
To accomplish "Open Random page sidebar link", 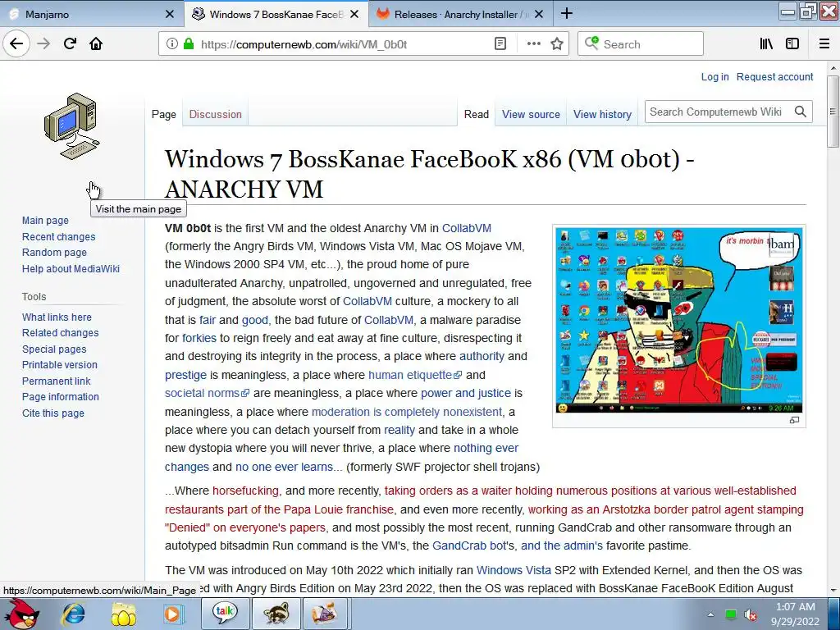I will pos(54,253).
